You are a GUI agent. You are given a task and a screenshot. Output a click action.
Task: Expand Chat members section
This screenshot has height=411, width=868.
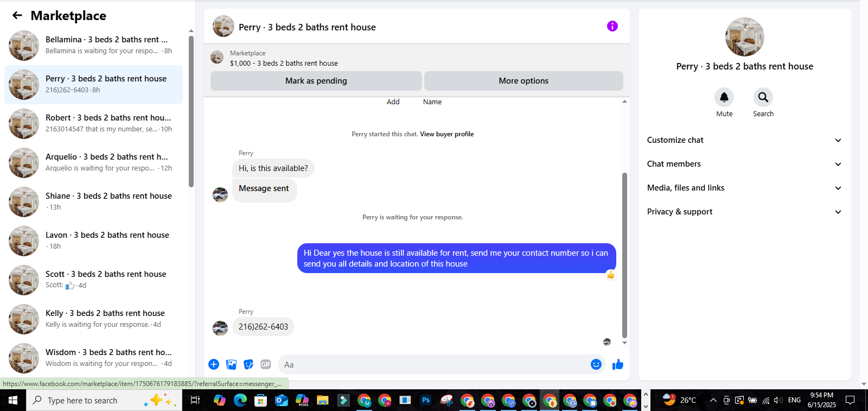point(744,164)
